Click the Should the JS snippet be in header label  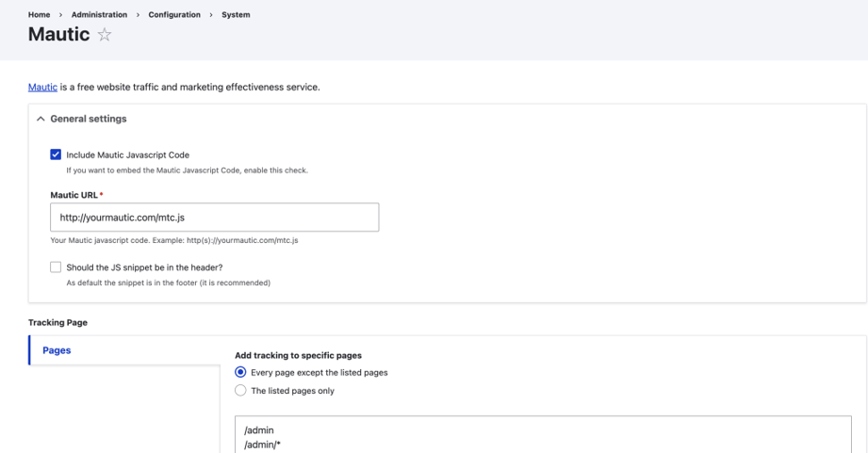[144, 267]
